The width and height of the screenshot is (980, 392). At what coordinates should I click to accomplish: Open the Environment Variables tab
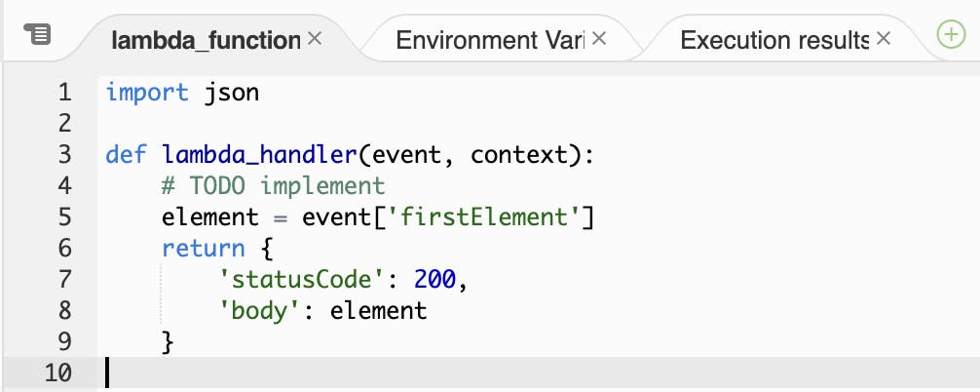(x=489, y=40)
